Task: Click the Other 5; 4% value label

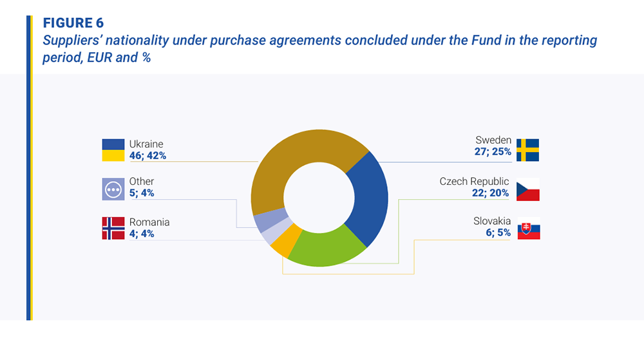Action: coord(142,193)
